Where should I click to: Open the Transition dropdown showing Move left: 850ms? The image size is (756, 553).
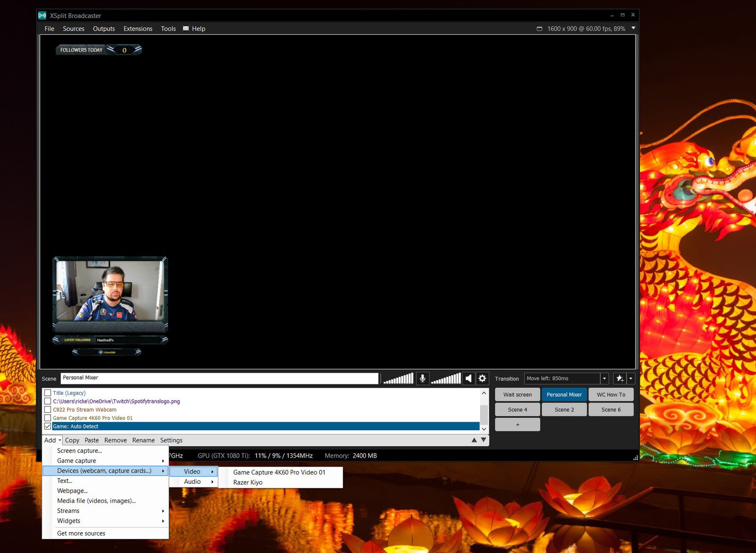pos(604,378)
